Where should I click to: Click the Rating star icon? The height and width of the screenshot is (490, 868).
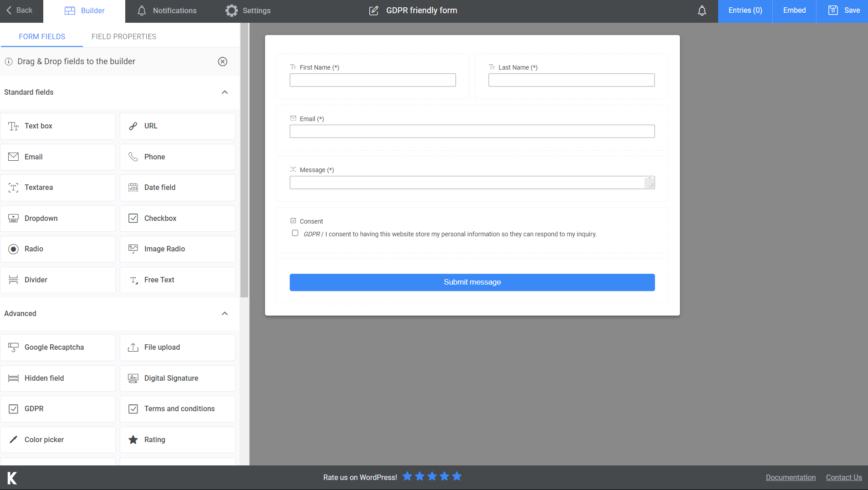click(133, 439)
